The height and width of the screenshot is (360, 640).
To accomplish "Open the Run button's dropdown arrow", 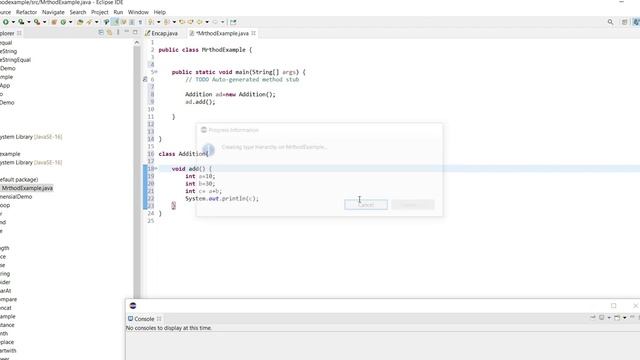I will (13, 22).
